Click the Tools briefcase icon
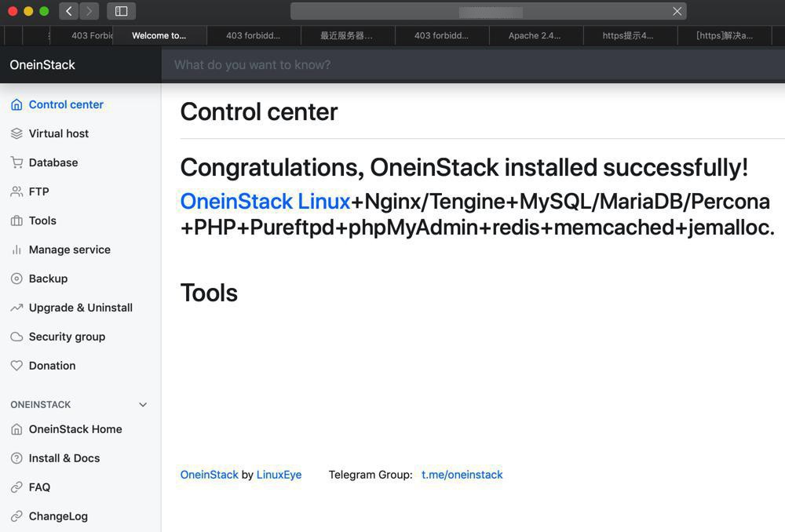This screenshot has height=532, width=785. (x=16, y=220)
